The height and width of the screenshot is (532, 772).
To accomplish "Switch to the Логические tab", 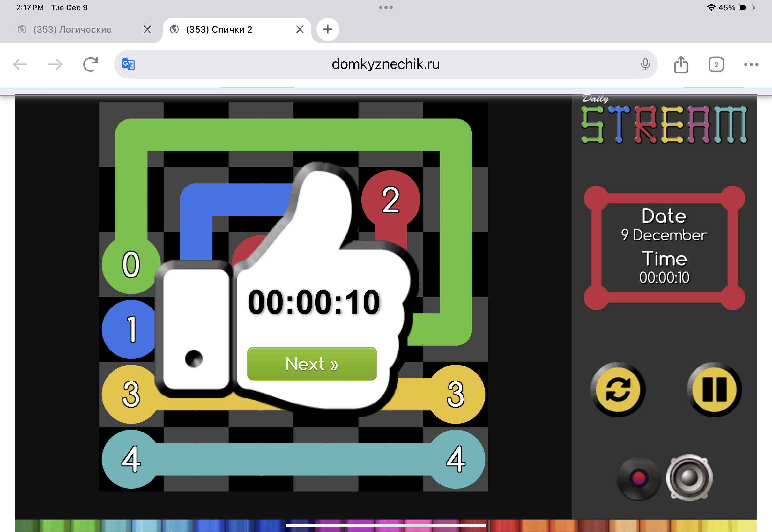I will click(72, 29).
